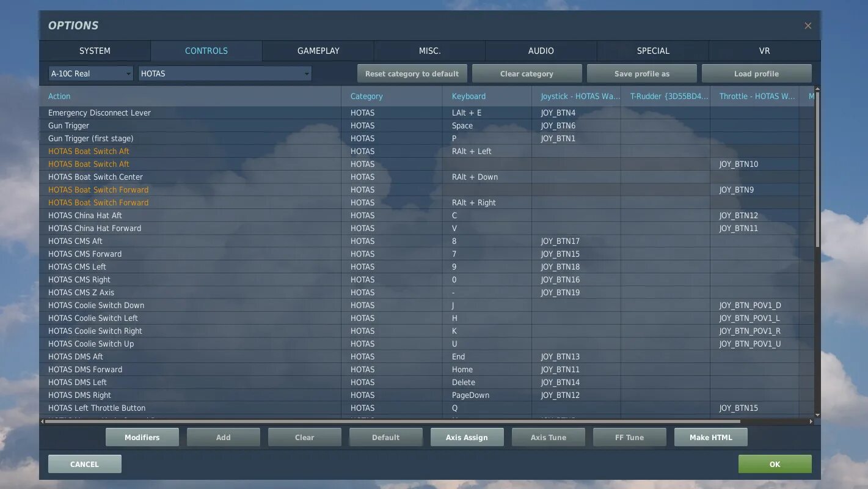The height and width of the screenshot is (489, 868).
Task: Click the JOY_BTN19 joystick cell
Action: [577, 292]
